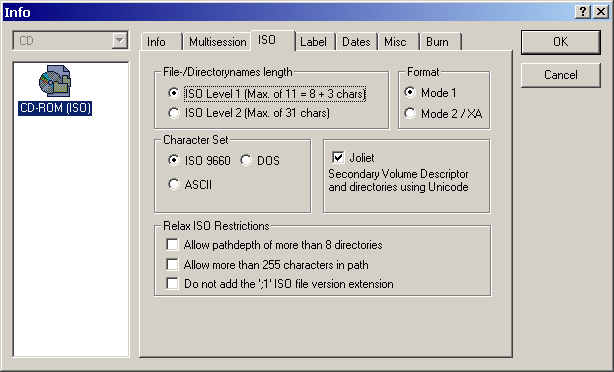Click the Secondary Volume Descriptor description text
This screenshot has width=614, height=372.
point(398,180)
